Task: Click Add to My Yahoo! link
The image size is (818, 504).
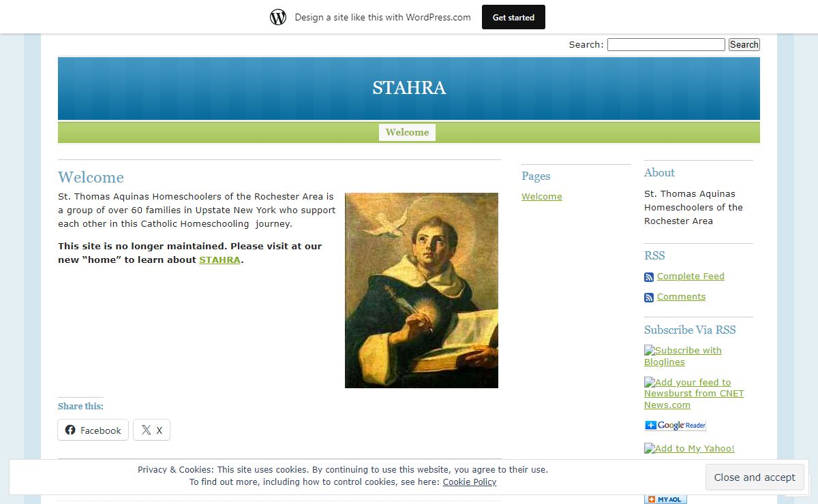Action: tap(689, 448)
